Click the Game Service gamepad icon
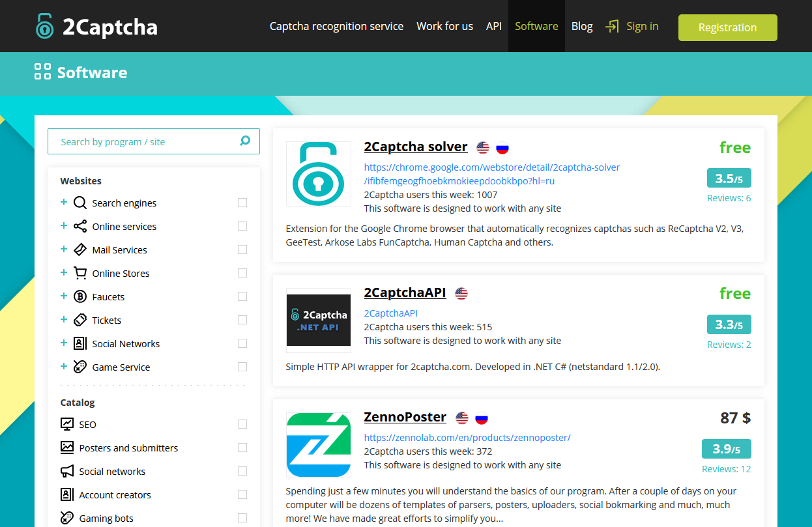 [x=80, y=367]
